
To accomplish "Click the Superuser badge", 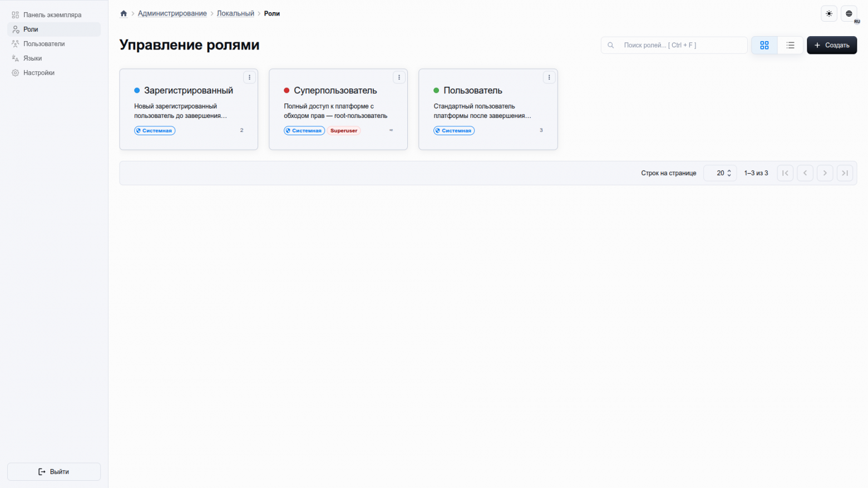I will coord(344,131).
